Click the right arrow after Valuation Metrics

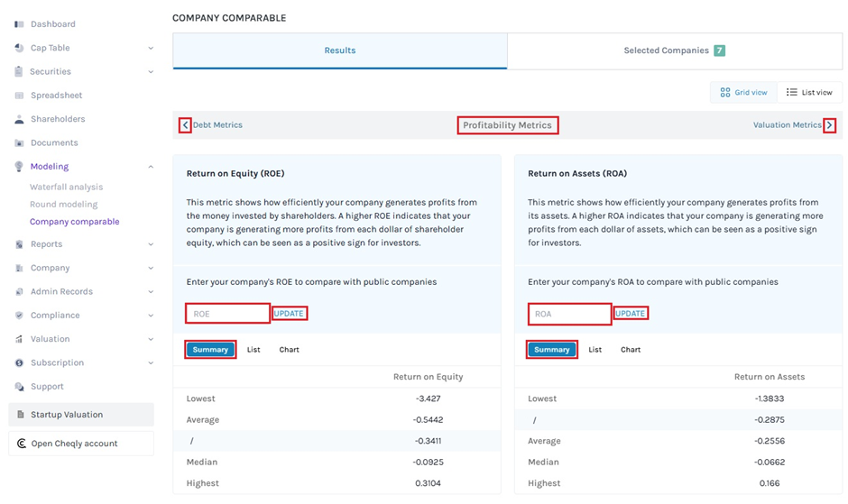pyautogui.click(x=830, y=125)
